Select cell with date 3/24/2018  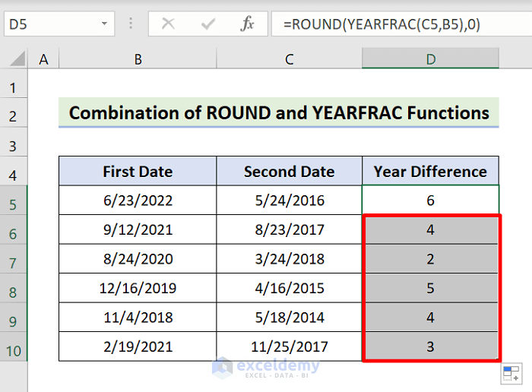[x=289, y=259]
